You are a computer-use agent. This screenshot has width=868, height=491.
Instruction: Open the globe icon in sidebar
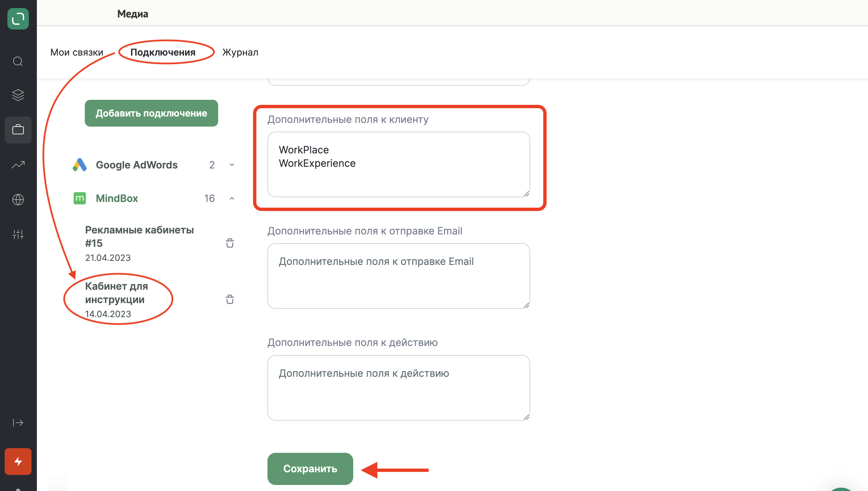[18, 200]
